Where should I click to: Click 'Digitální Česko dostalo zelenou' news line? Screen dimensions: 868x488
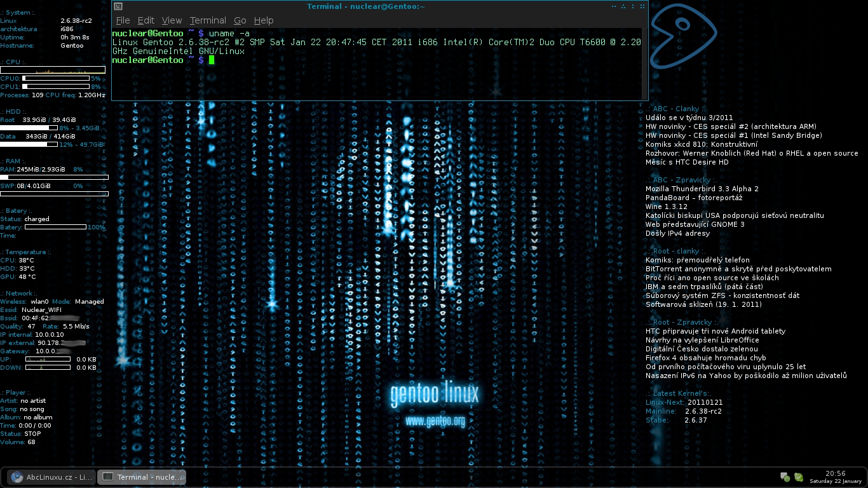pyautogui.click(x=702, y=349)
